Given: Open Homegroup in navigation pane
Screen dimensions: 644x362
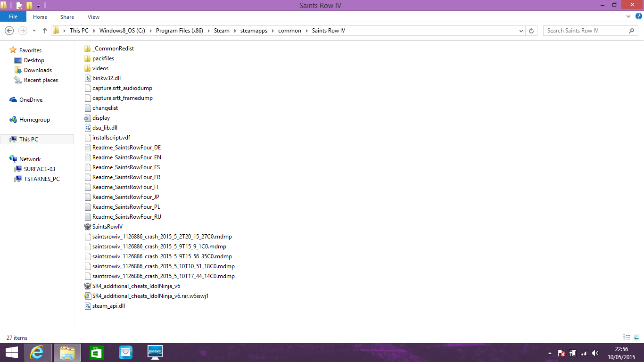Looking at the screenshot, I should click(x=34, y=120).
